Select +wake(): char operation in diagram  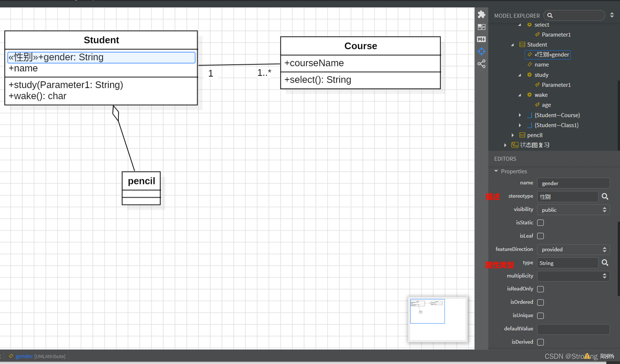[37, 96]
